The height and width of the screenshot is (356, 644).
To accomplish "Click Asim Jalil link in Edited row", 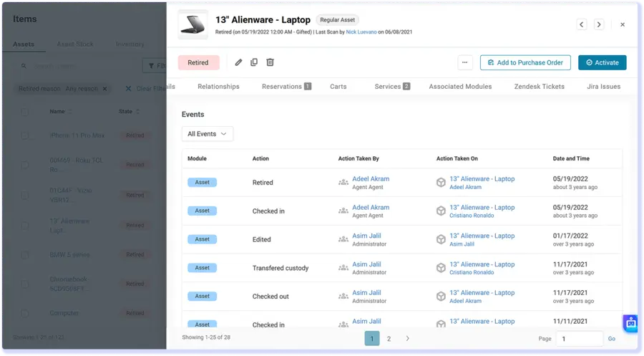I will [x=367, y=236].
